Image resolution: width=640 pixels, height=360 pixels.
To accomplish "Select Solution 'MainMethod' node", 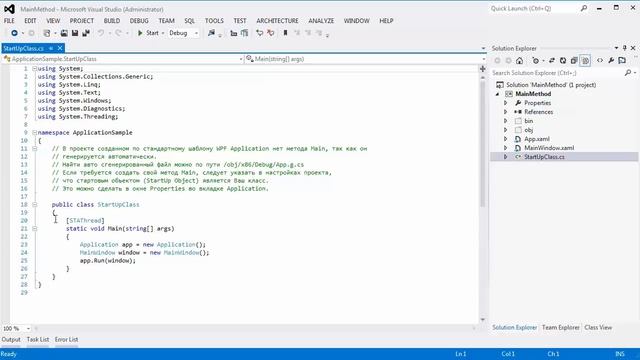I will (551, 85).
